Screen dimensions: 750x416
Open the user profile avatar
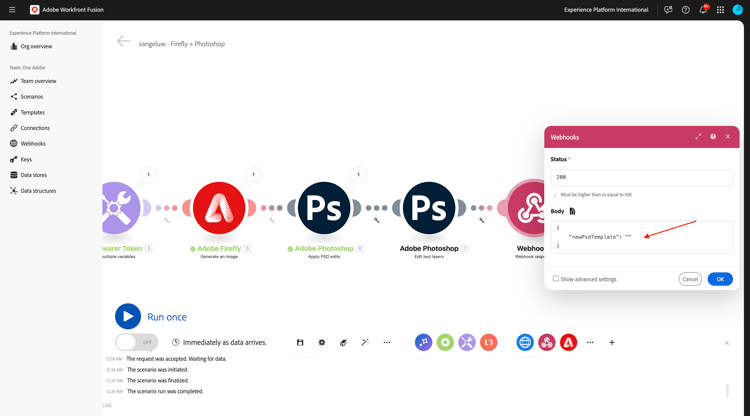[x=738, y=10]
